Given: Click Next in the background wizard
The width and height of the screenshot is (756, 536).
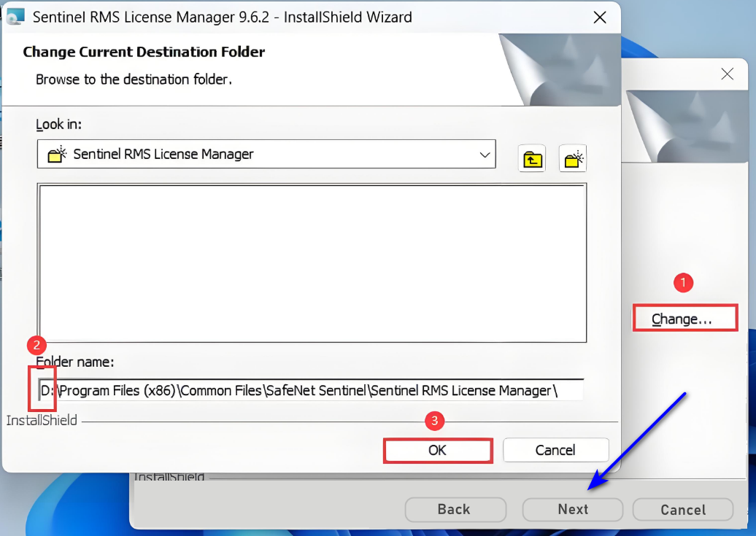Looking at the screenshot, I should coord(573,510).
